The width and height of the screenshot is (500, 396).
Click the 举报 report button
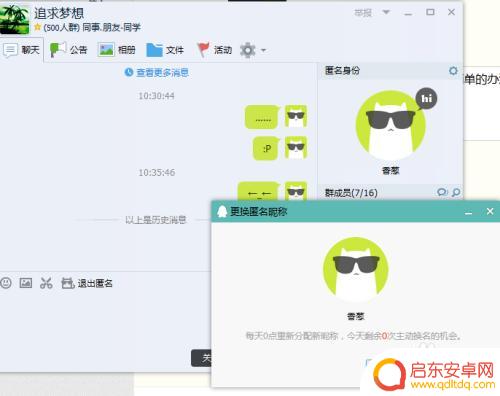[363, 13]
